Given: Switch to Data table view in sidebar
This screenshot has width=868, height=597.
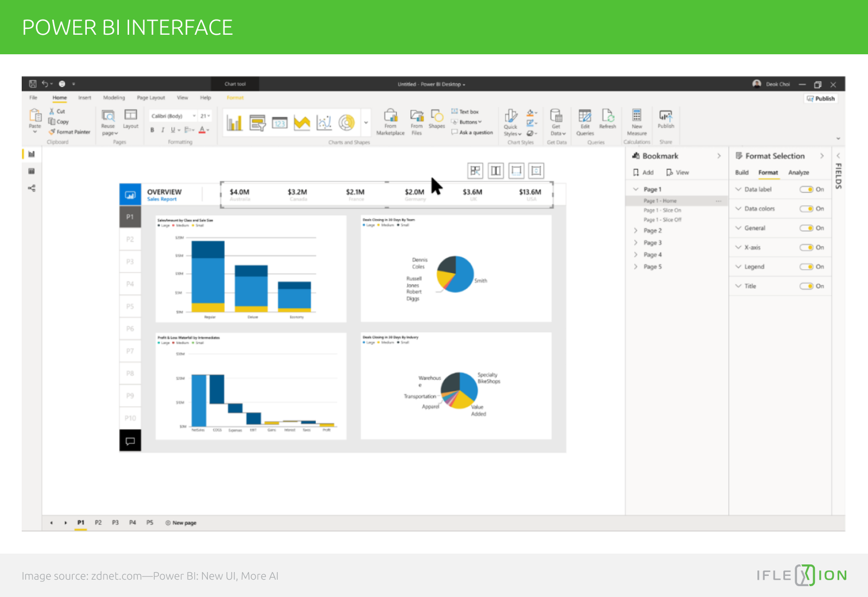Looking at the screenshot, I should [x=31, y=171].
